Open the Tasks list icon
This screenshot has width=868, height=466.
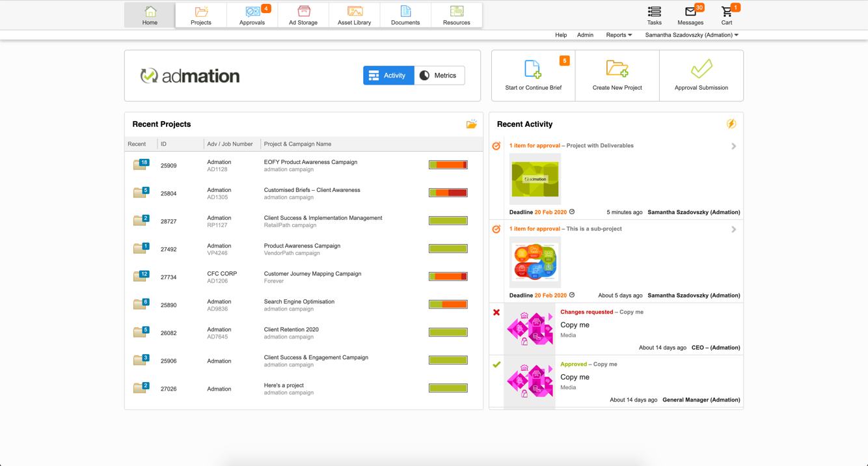(655, 12)
